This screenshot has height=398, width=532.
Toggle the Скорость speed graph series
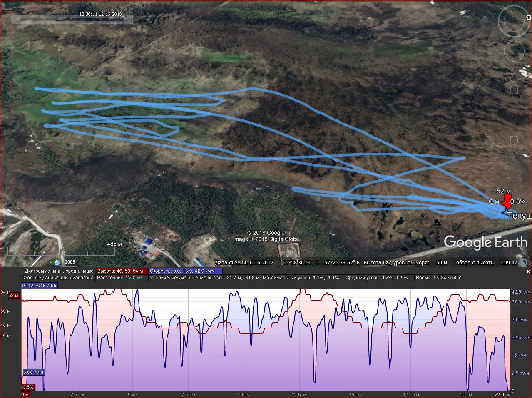(x=185, y=271)
